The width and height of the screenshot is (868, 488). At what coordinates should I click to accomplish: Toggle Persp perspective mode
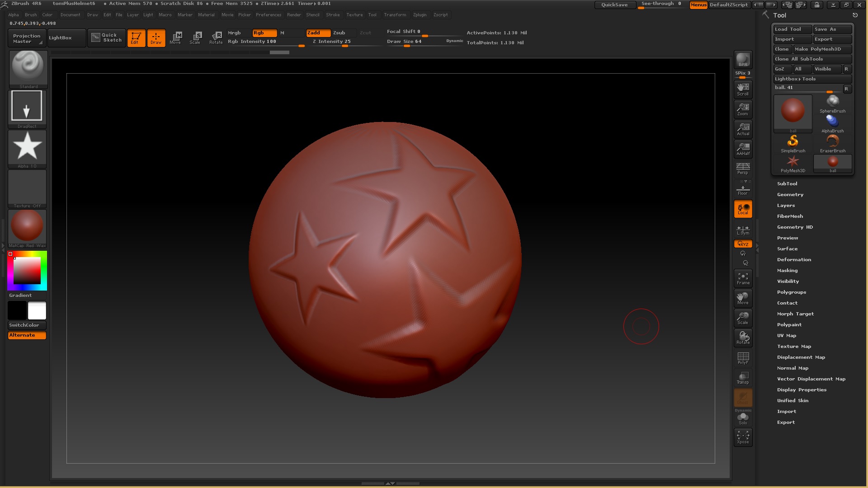(743, 168)
